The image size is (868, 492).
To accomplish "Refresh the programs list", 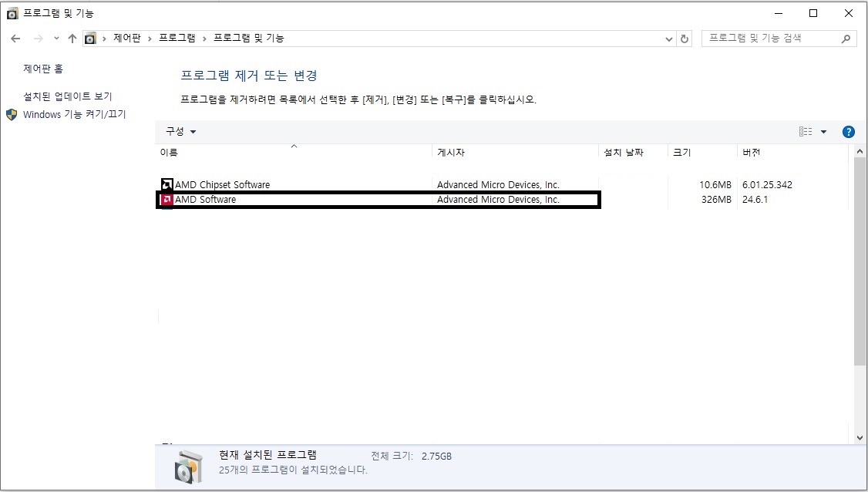I will 685,39.
